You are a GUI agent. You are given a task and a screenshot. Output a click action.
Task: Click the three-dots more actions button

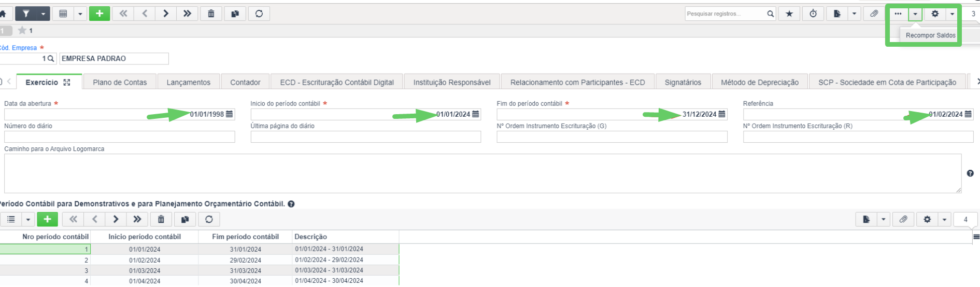click(x=898, y=14)
